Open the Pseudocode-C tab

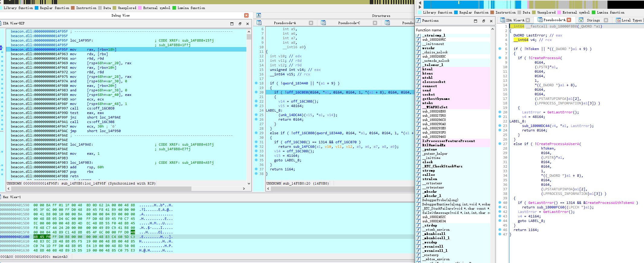click(x=349, y=23)
